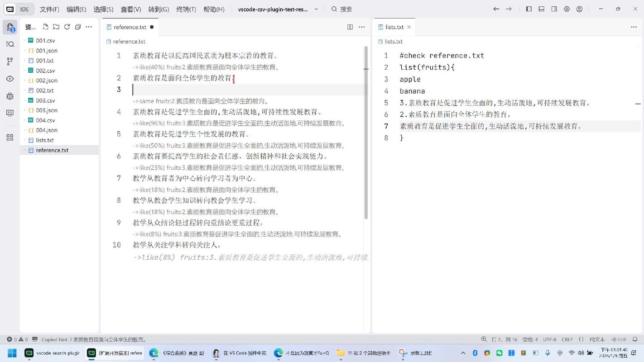Click the word banana in lists.txt
The image size is (644, 362).
412,91
